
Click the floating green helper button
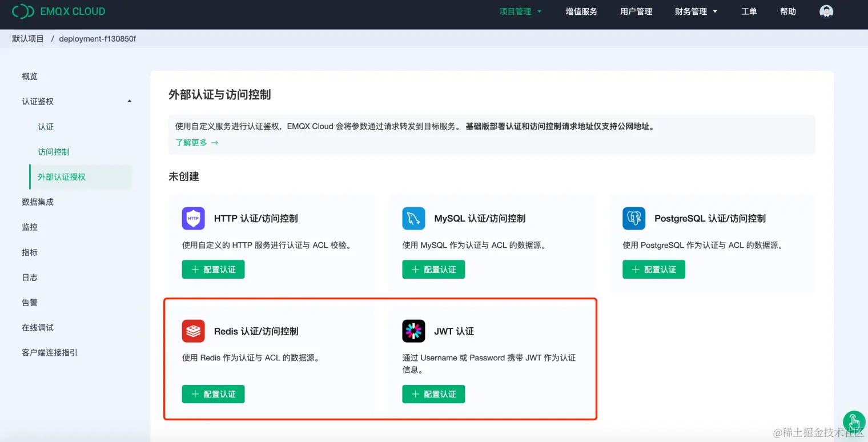tap(853, 422)
